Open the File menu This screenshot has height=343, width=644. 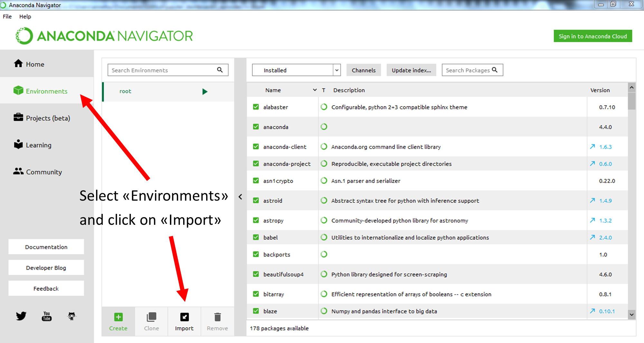pyautogui.click(x=7, y=16)
